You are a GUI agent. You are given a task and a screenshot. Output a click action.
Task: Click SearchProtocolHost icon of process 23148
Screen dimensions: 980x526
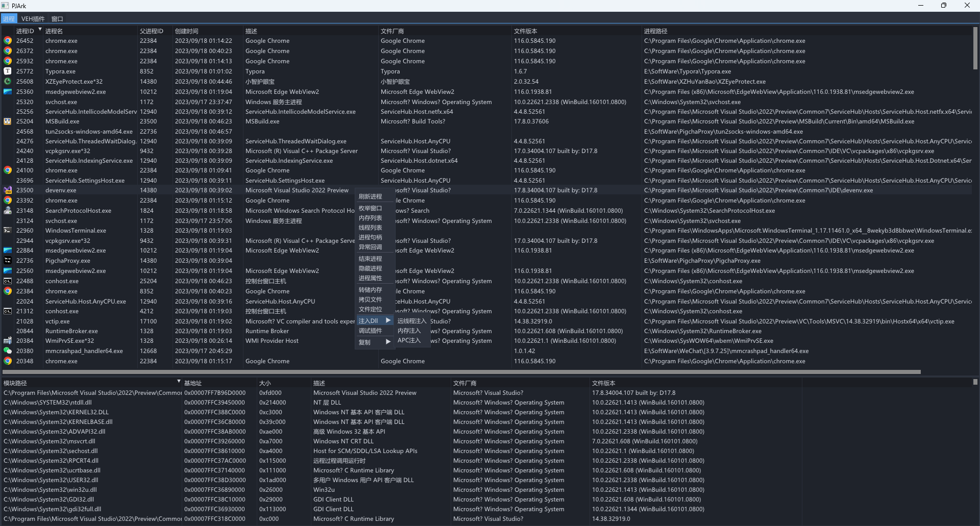[x=8, y=211]
